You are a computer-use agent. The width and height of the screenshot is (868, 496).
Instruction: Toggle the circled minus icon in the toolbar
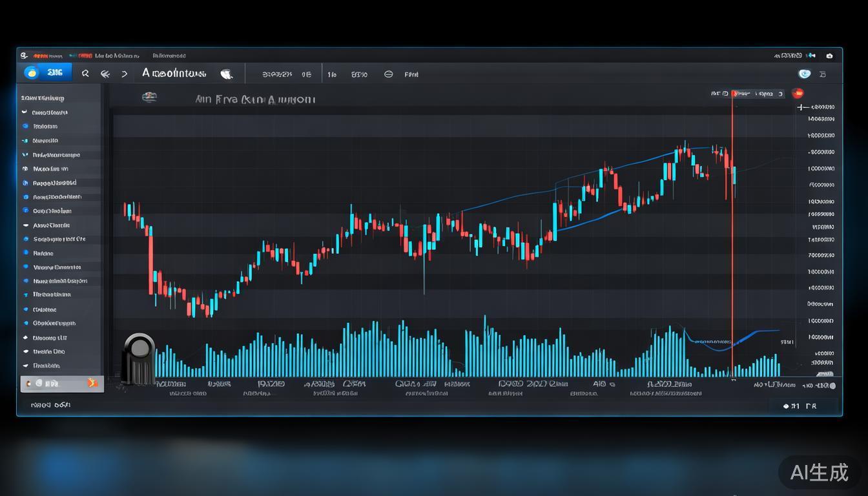(388, 74)
